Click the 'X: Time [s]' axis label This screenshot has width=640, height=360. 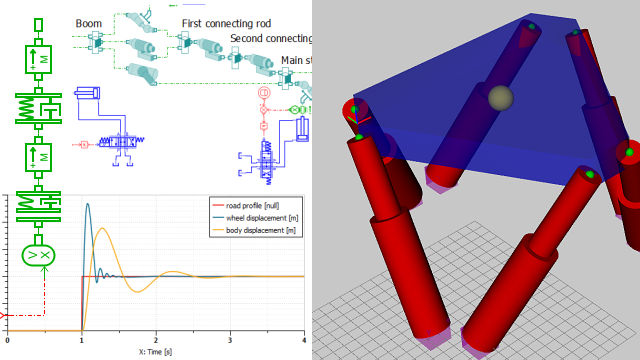click(156, 352)
